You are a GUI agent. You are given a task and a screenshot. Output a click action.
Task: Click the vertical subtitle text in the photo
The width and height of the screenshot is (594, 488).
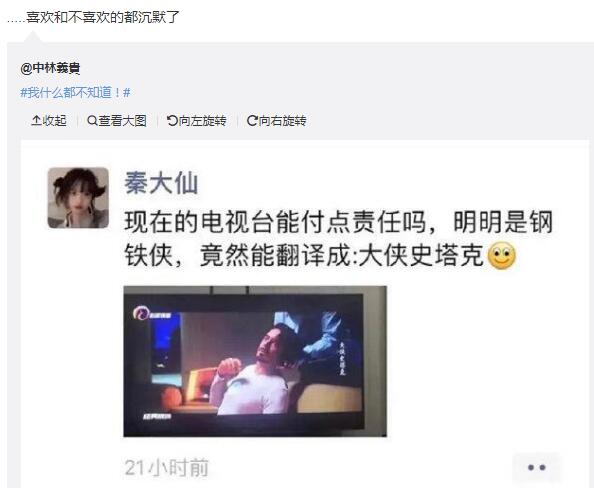pos(342,358)
